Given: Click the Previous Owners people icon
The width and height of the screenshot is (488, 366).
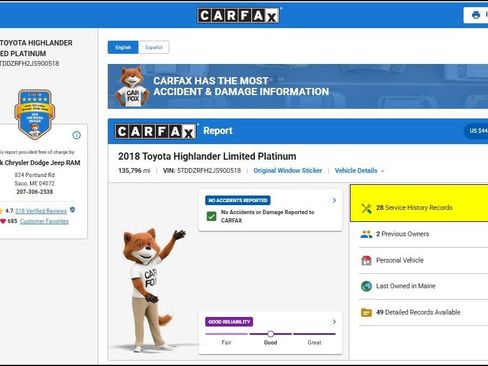Looking at the screenshot, I should (x=366, y=234).
